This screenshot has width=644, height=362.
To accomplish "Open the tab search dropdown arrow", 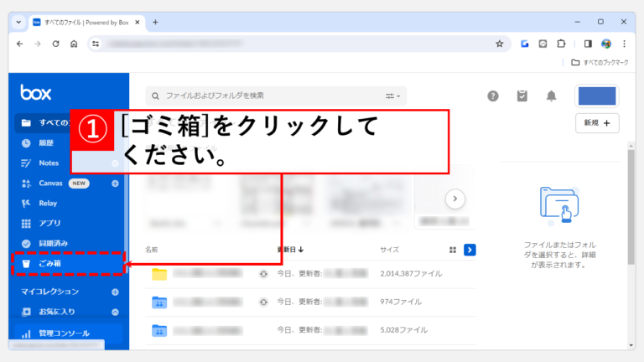I will pos(18,23).
